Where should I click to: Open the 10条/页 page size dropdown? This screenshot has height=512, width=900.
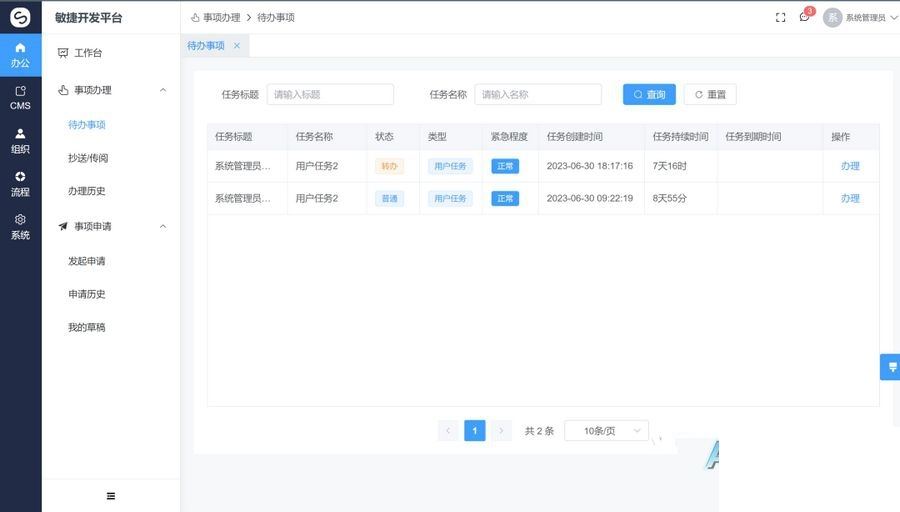coord(606,430)
